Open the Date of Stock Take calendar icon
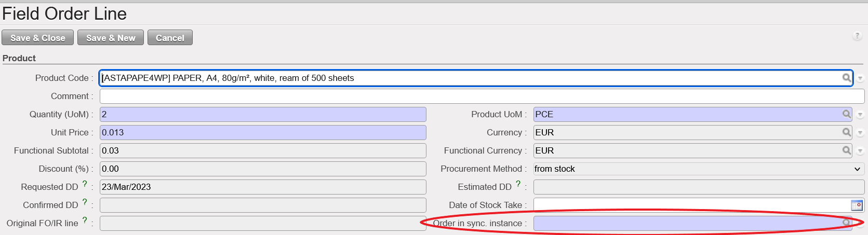868x235 pixels. click(x=857, y=205)
